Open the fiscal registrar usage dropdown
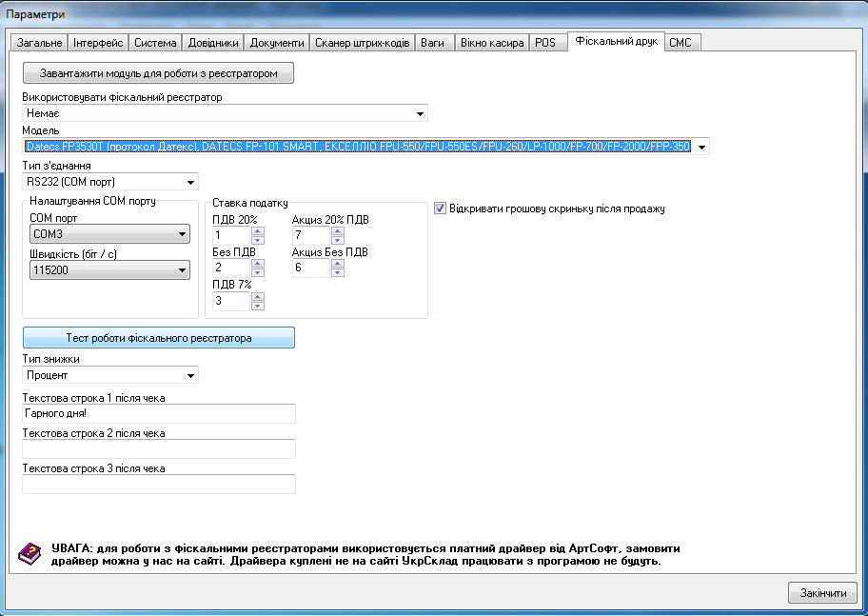 [x=420, y=114]
